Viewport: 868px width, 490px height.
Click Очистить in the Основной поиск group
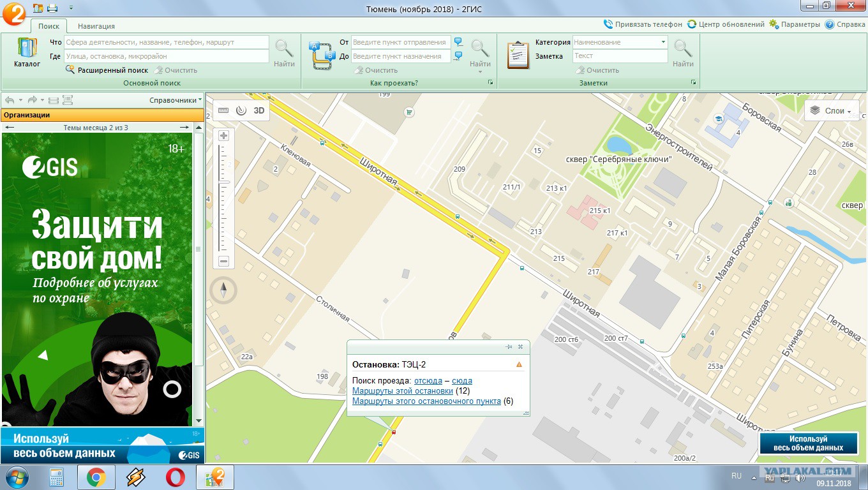point(176,70)
